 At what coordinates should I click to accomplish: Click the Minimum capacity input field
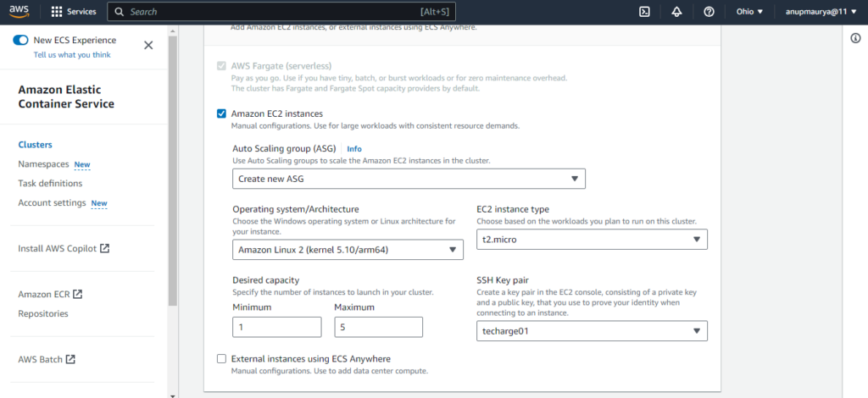point(277,327)
